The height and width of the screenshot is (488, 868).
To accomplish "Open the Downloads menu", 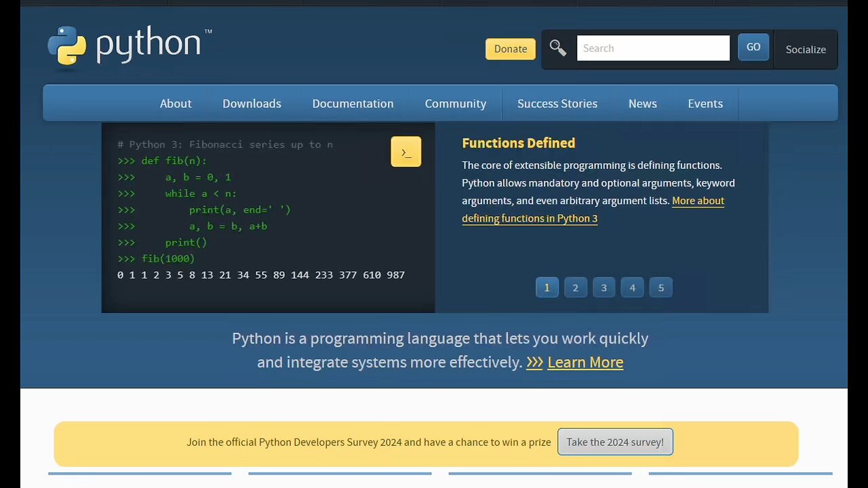I will coord(252,104).
